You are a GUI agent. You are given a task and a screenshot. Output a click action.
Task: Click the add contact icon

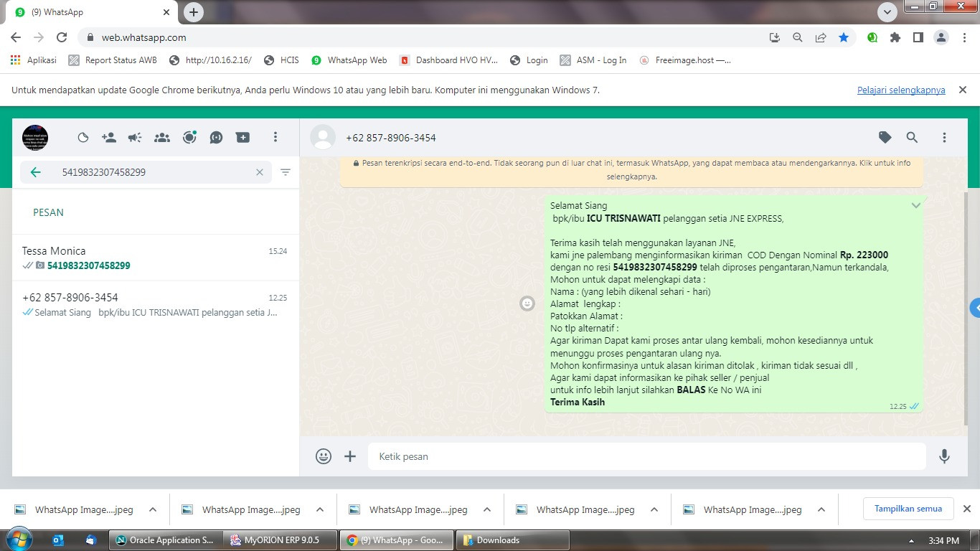pyautogui.click(x=109, y=137)
